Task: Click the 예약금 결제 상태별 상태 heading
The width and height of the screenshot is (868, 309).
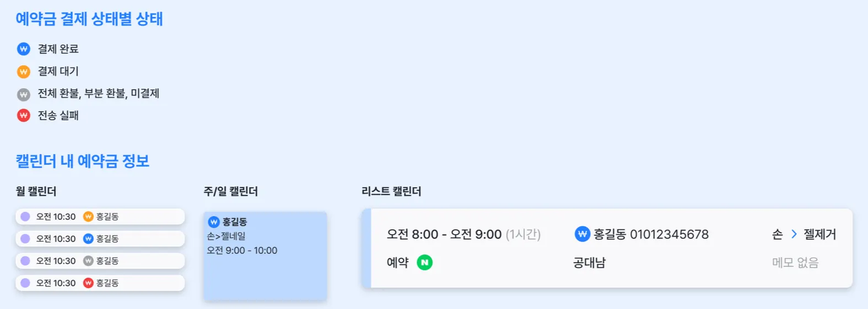Action: tap(89, 19)
